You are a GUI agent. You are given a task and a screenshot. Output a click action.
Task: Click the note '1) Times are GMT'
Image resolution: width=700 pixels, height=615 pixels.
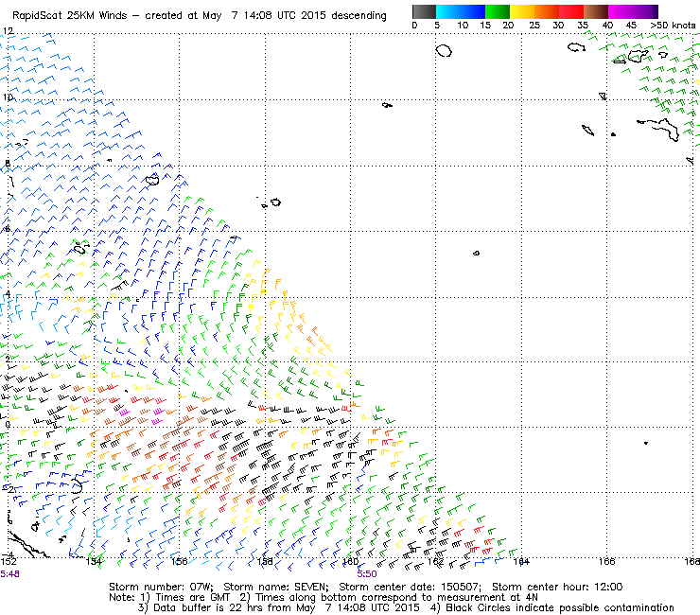[185, 598]
